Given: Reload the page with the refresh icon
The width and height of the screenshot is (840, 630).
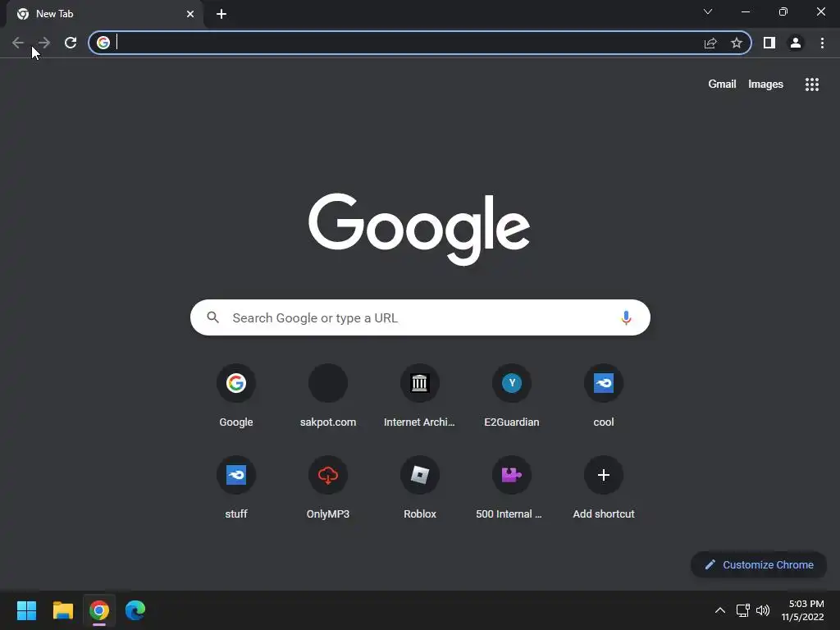Looking at the screenshot, I should [71, 43].
